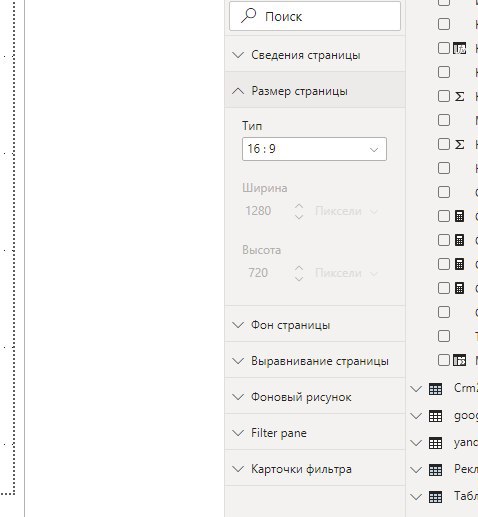Click the Ширина stepper up arrow
This screenshot has height=517, width=478.
pos(299,206)
